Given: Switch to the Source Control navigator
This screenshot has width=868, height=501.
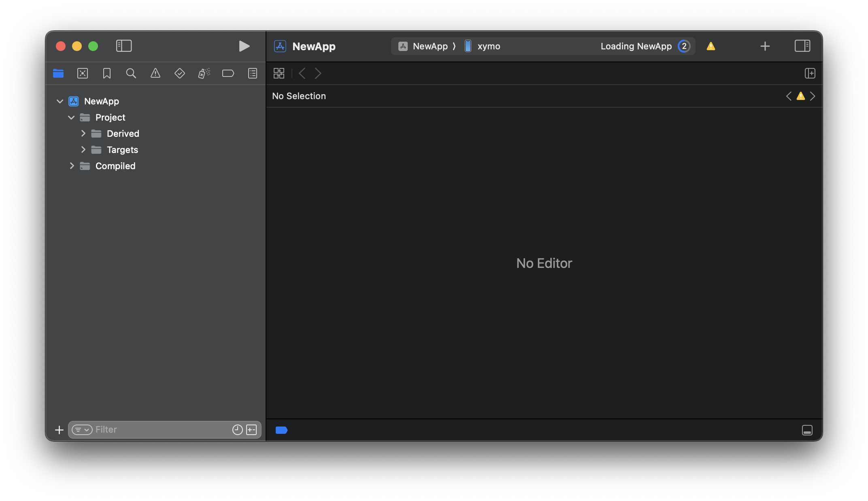Looking at the screenshot, I should [83, 73].
